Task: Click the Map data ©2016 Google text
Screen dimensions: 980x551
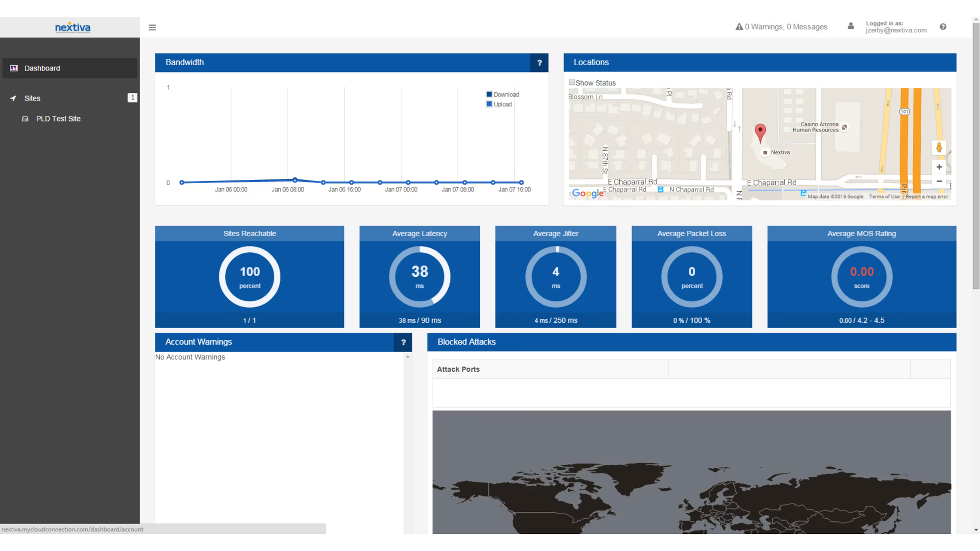Action: [x=835, y=197]
